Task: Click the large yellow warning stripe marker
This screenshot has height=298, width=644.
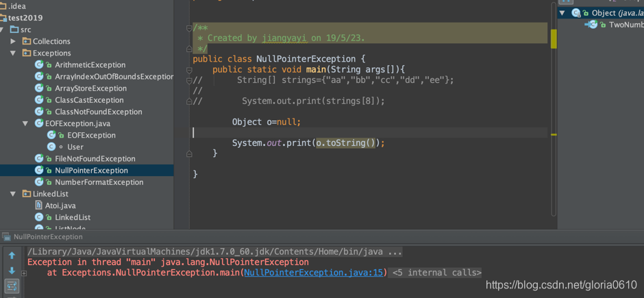Action: point(554,38)
